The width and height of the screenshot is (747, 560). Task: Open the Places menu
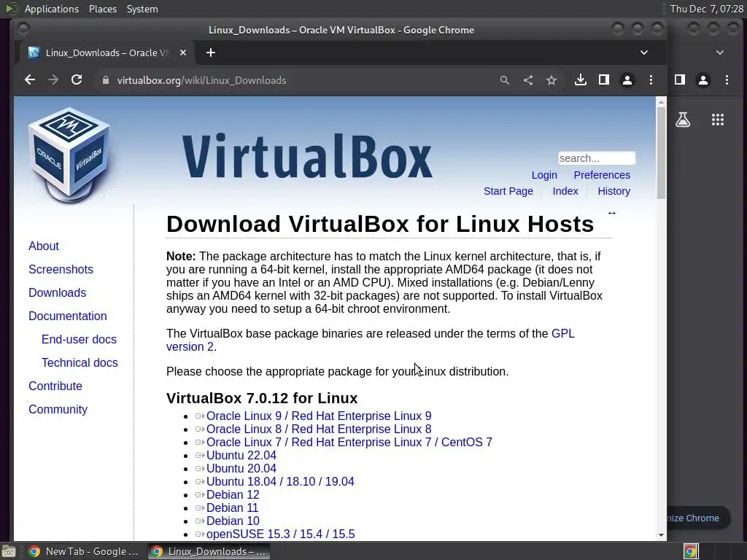[103, 9]
